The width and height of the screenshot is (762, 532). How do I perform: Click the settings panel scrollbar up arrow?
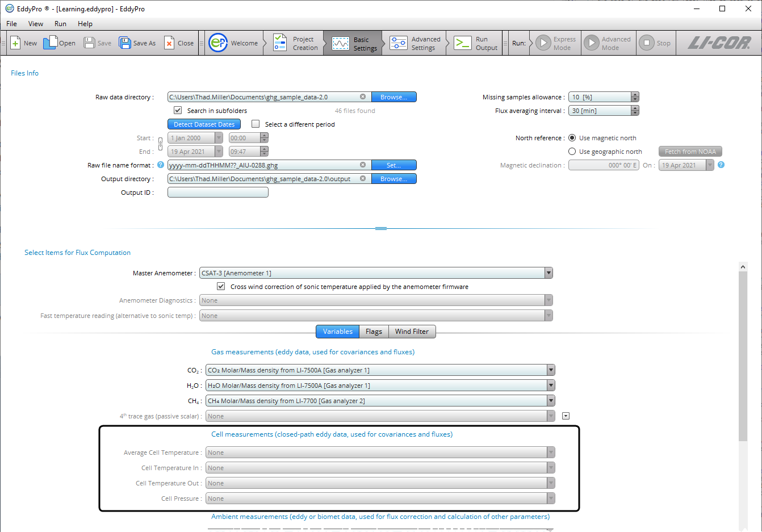coord(743,266)
